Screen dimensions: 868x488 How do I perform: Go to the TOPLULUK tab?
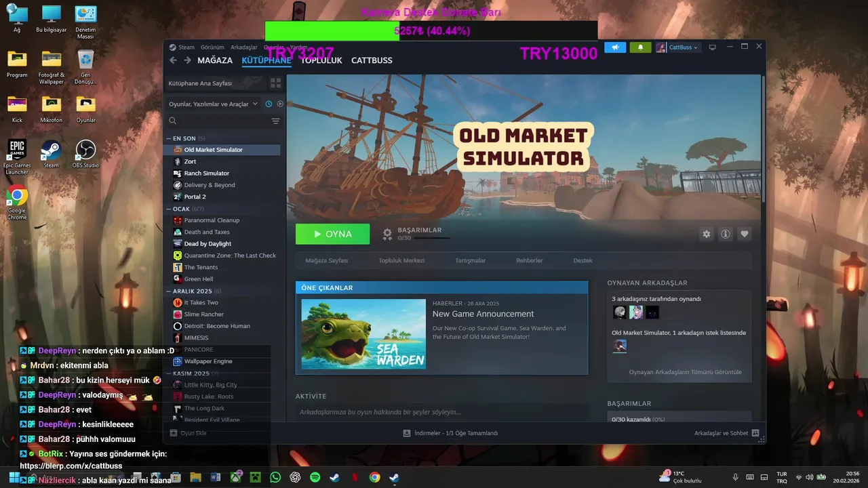click(x=321, y=60)
